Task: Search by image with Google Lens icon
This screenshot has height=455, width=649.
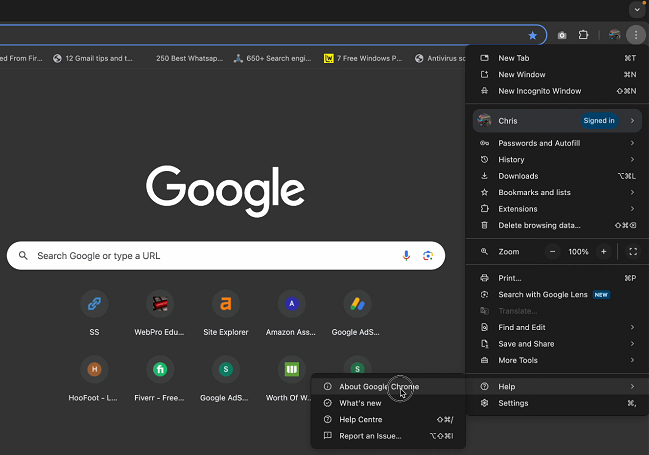Action: click(428, 255)
